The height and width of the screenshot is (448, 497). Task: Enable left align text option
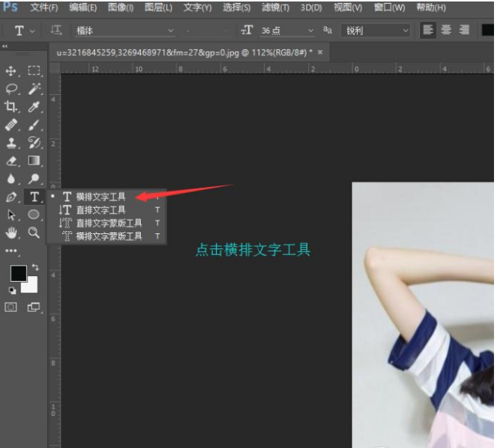pyautogui.click(x=428, y=31)
